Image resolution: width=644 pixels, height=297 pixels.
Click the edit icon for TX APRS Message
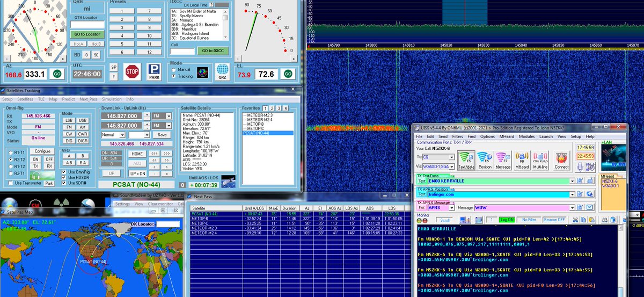(x=580, y=207)
